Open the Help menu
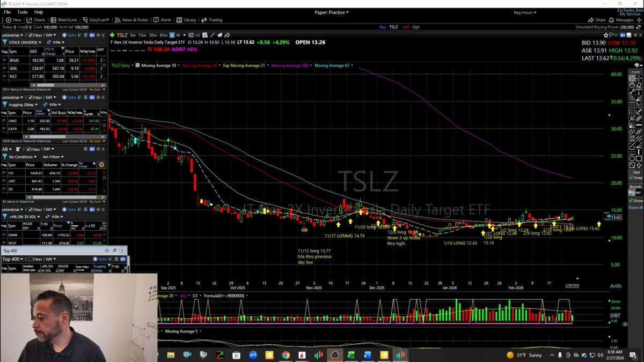Image resolution: width=644 pixels, height=362 pixels. 39,12
